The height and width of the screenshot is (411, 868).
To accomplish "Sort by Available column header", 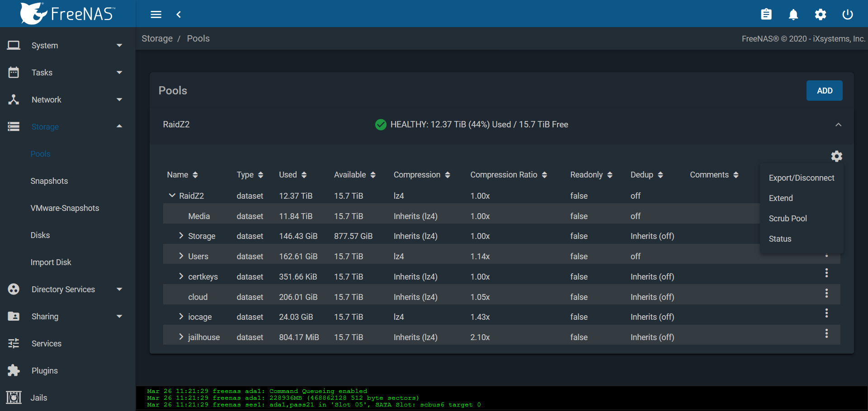I will [355, 175].
